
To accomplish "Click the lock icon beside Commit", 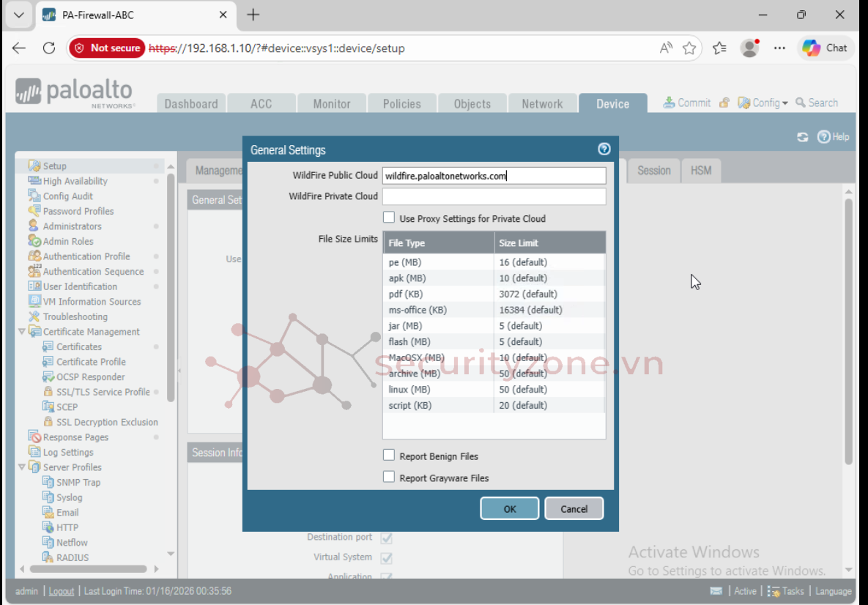I will (724, 103).
